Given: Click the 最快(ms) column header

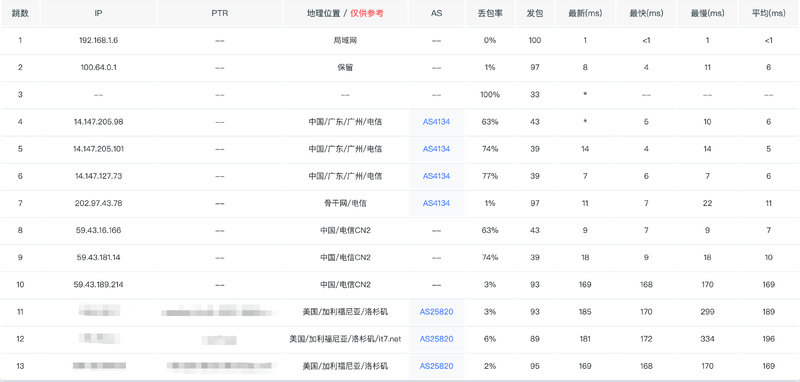Looking at the screenshot, I should pos(646,14).
